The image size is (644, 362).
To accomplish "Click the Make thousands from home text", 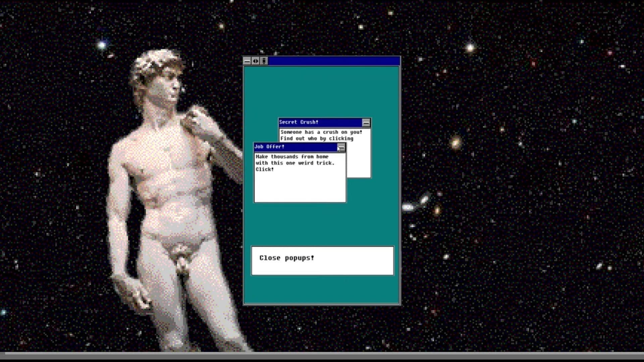I will click(292, 157).
